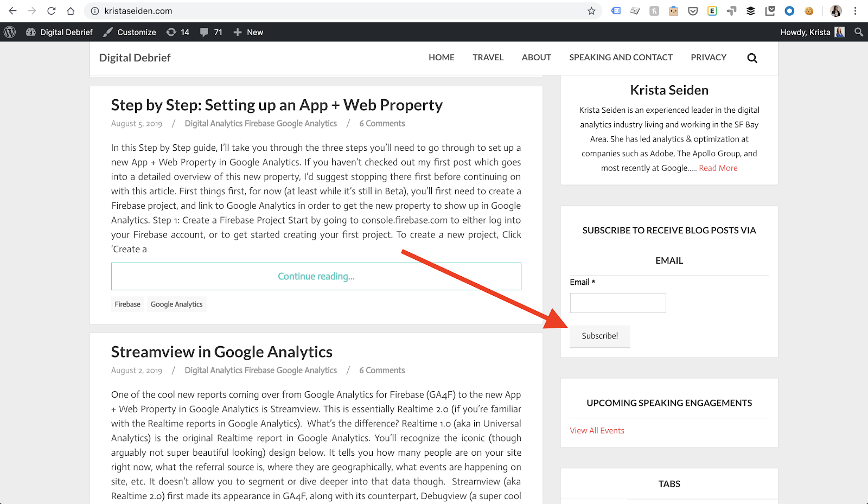
Task: Bookmark this page with the star icon
Action: 591,11
